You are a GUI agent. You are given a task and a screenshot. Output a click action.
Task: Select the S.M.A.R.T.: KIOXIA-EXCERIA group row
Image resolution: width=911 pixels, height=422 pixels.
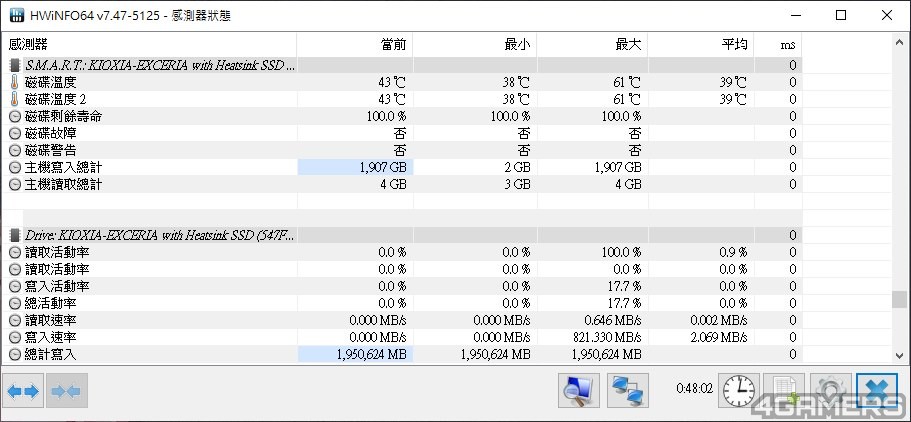[x=404, y=65]
